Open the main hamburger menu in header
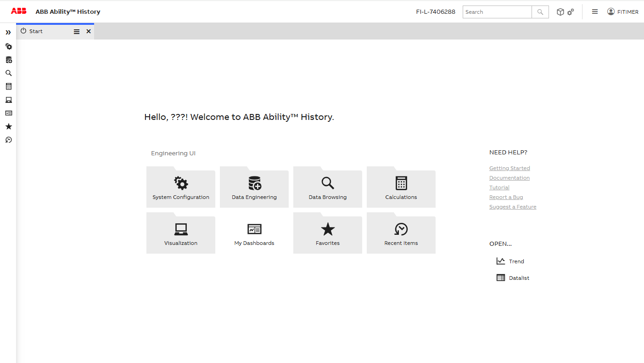 coord(595,12)
